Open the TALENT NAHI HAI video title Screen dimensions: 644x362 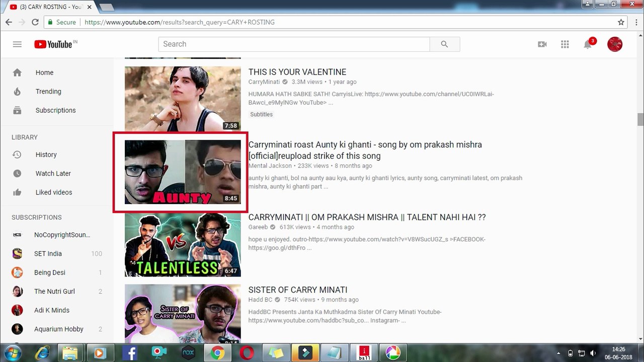[x=367, y=217]
